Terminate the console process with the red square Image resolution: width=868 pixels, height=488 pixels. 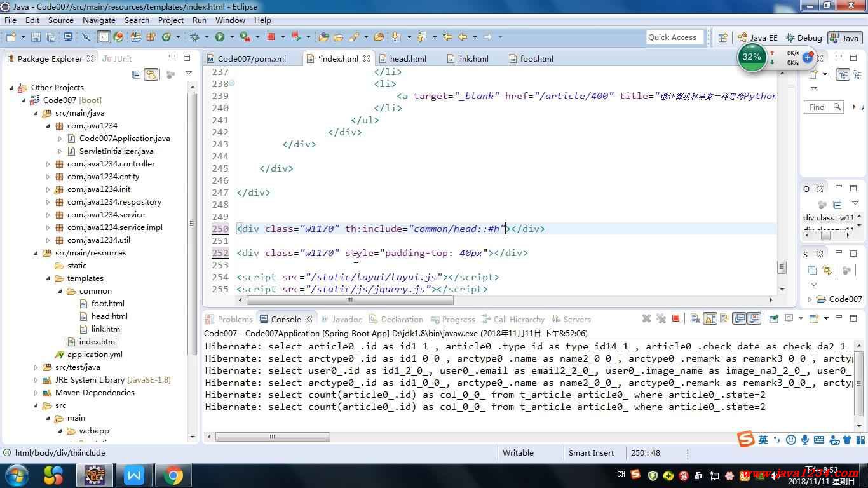click(675, 318)
